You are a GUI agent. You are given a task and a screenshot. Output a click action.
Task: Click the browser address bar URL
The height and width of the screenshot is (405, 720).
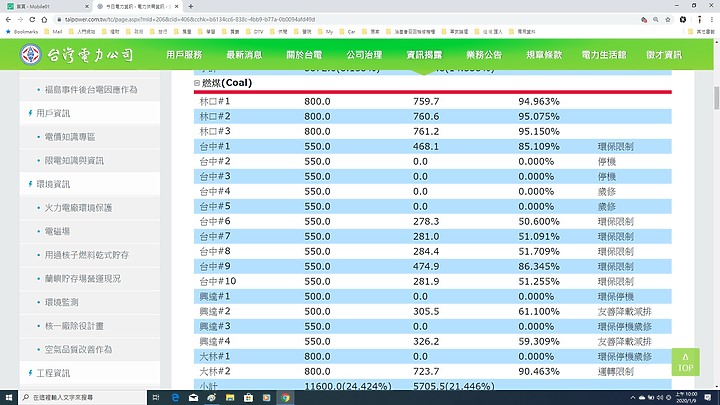(190, 19)
